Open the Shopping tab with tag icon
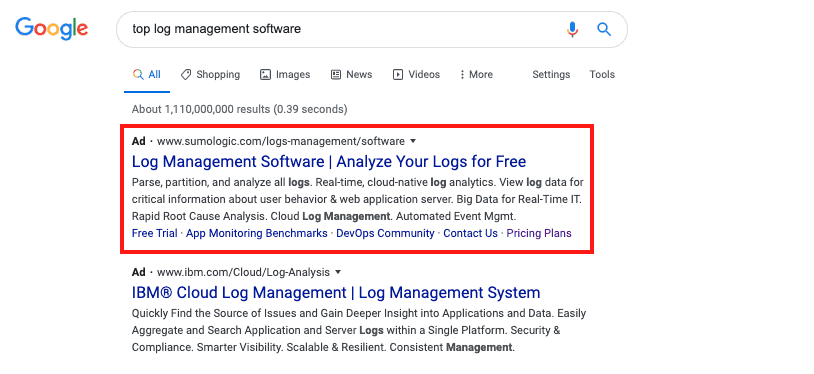The image size is (814, 374). 210,75
